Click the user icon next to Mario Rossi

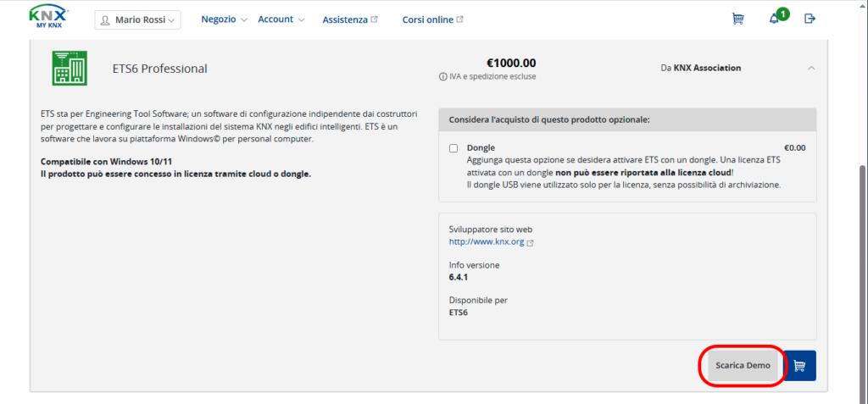pos(105,20)
